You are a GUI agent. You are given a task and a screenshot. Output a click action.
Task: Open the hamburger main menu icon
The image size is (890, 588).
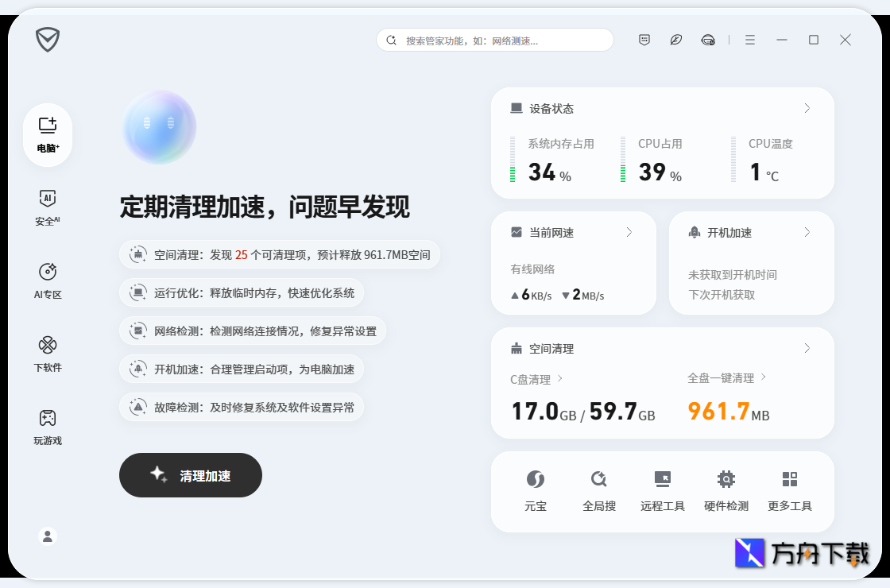click(749, 40)
